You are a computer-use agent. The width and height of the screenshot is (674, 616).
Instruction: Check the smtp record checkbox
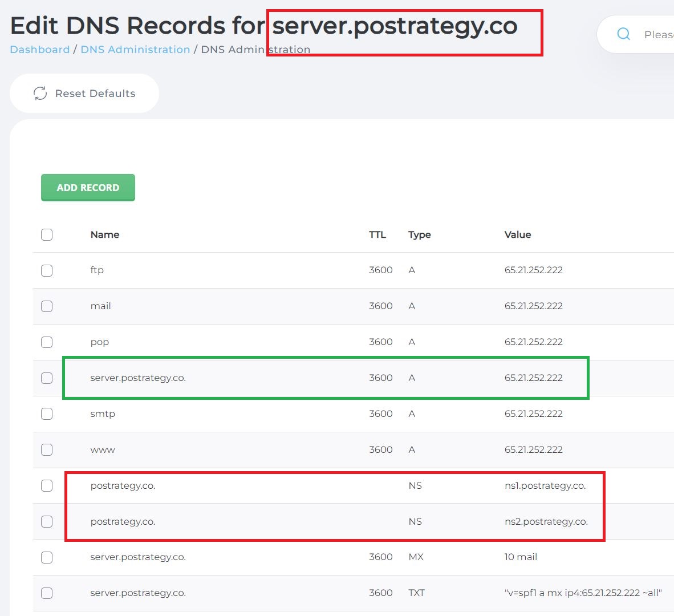tap(47, 414)
